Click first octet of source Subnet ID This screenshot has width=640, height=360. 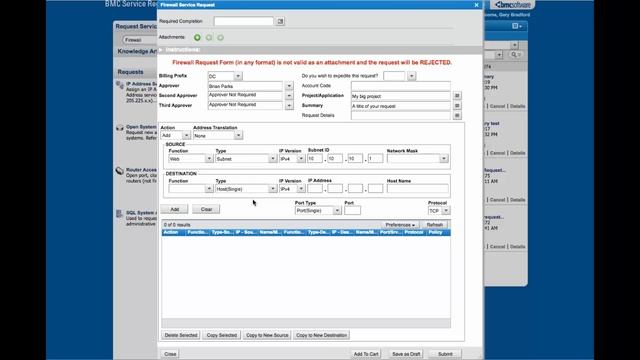tap(315, 158)
